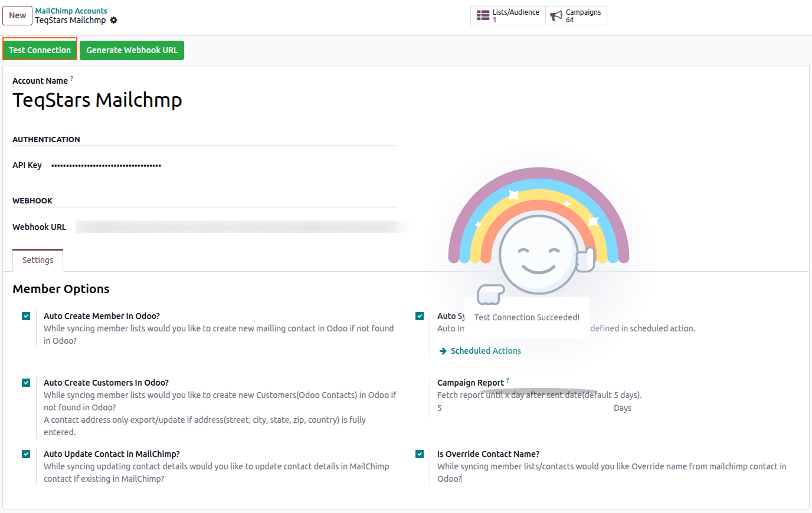The image size is (812, 513).
Task: Click the Campaign Report label
Action: click(470, 383)
